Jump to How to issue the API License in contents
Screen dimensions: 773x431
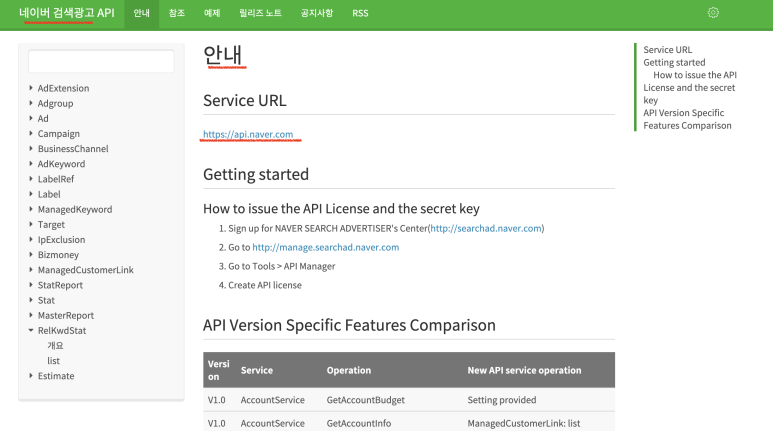tap(690, 87)
